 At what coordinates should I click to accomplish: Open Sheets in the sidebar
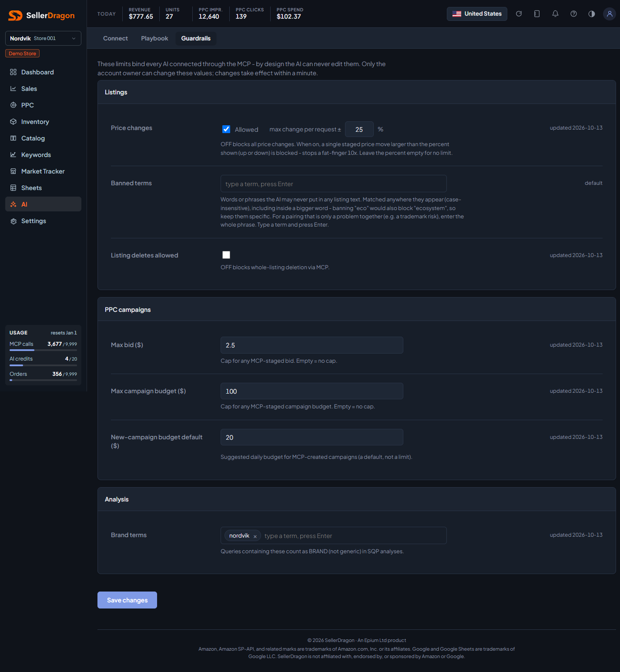coord(43,188)
